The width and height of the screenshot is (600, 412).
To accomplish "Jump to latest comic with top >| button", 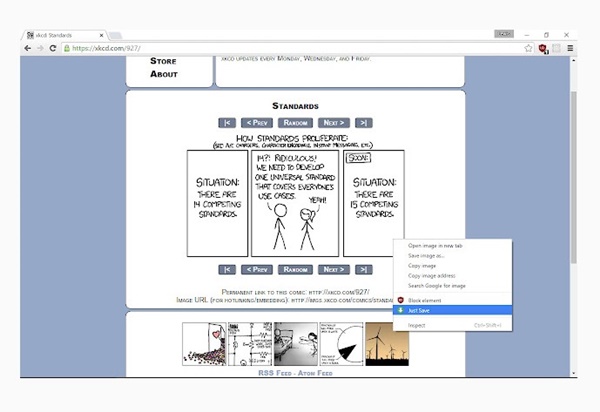I will coord(364,123).
